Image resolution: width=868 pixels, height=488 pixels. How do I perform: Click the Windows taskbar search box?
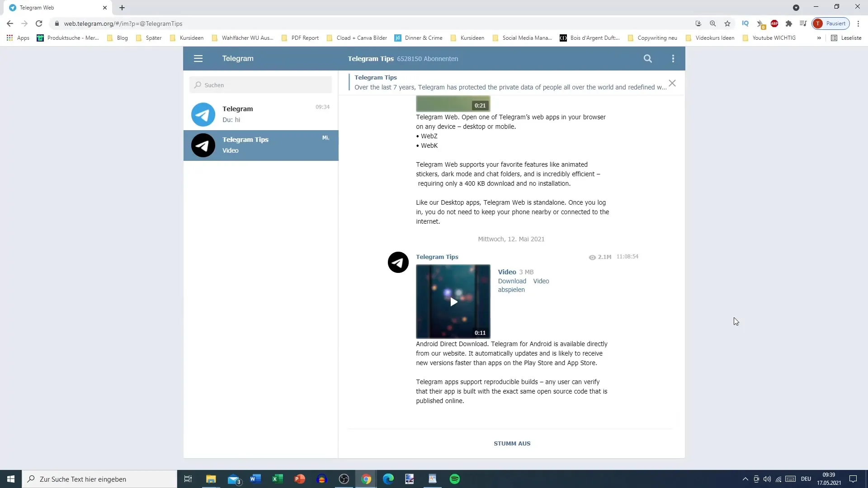tap(99, 479)
